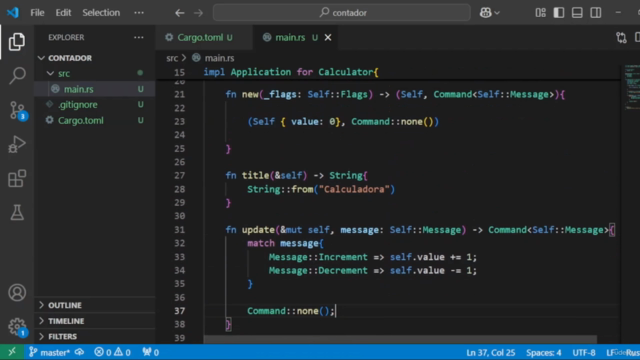Click the VS Code logo icon

click(13, 12)
